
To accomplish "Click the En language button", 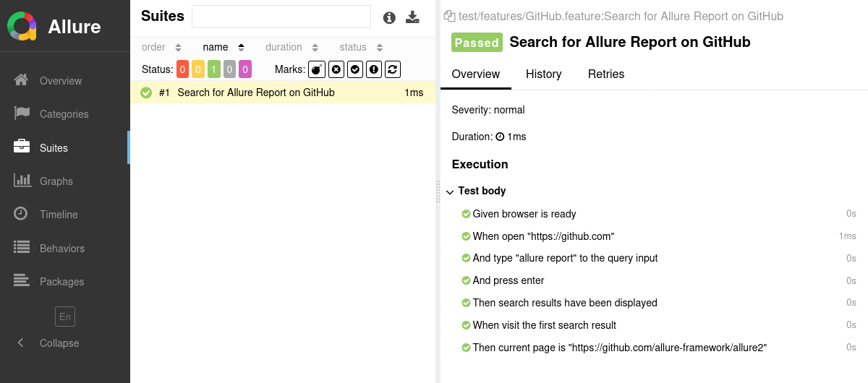I will pos(65,317).
